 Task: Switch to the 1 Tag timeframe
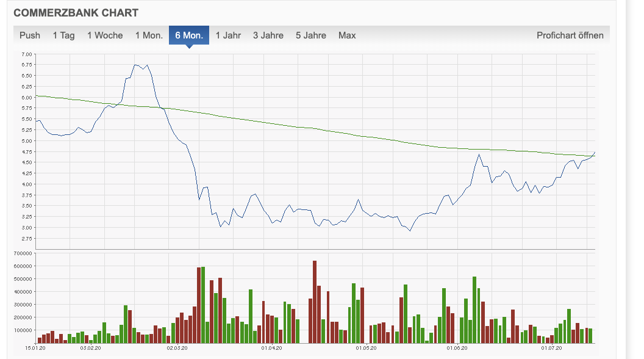tap(63, 35)
